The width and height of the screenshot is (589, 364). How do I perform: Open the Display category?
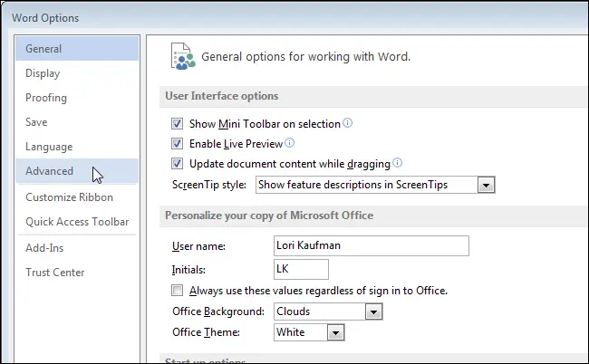tap(77, 73)
